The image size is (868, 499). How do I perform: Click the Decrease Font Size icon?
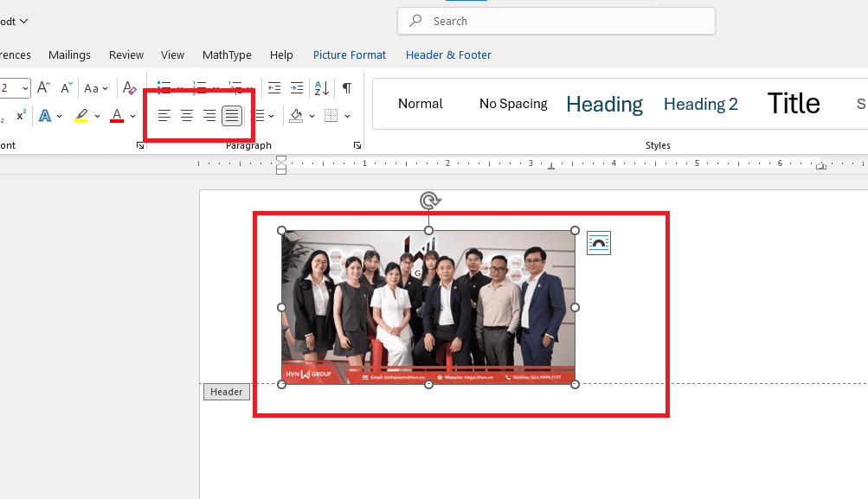pos(67,87)
